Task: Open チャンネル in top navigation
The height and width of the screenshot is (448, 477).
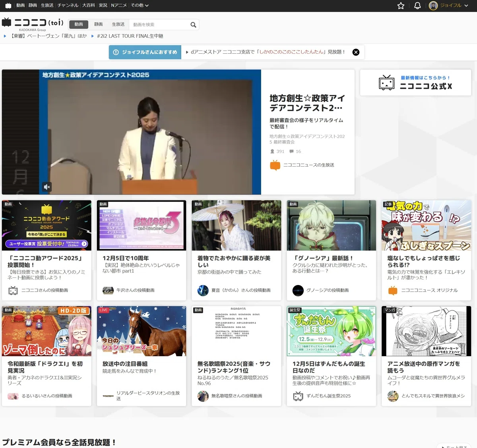Action: [x=68, y=6]
